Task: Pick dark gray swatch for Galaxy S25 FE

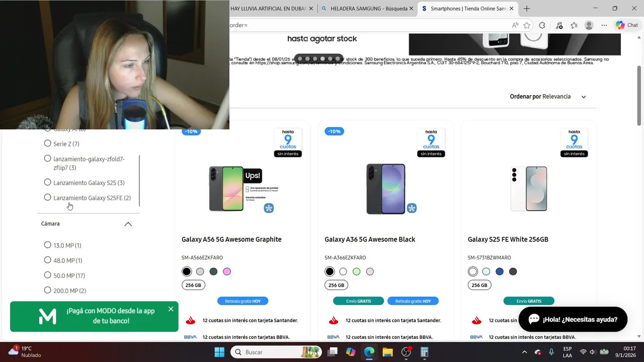Action: pyautogui.click(x=513, y=271)
